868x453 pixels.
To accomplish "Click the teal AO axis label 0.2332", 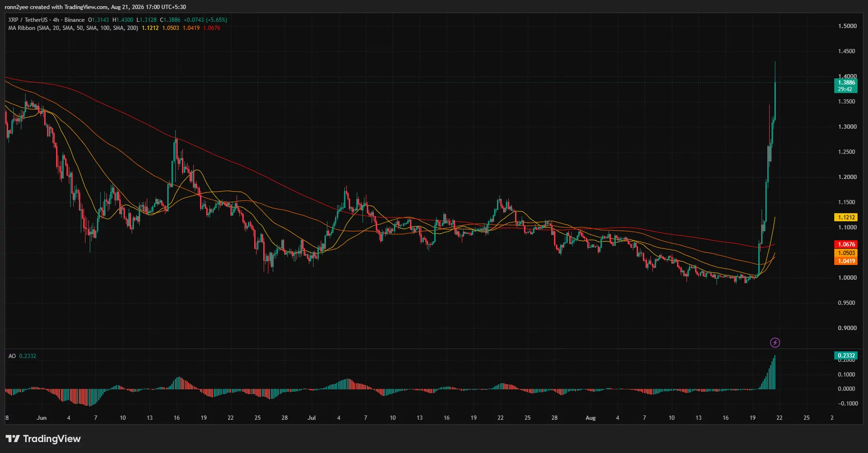I will tap(846, 356).
